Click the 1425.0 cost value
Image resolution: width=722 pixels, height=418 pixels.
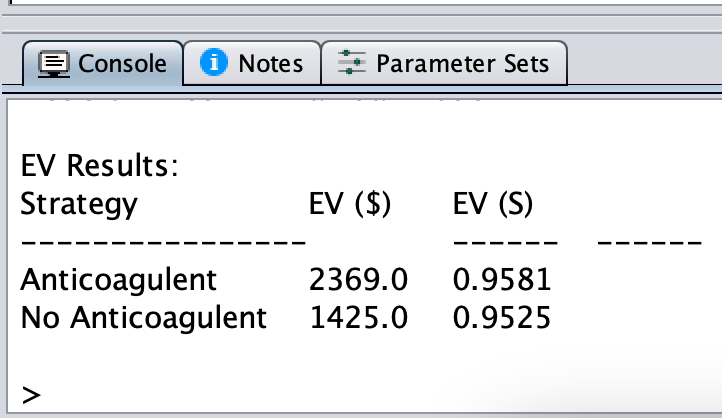point(359,318)
